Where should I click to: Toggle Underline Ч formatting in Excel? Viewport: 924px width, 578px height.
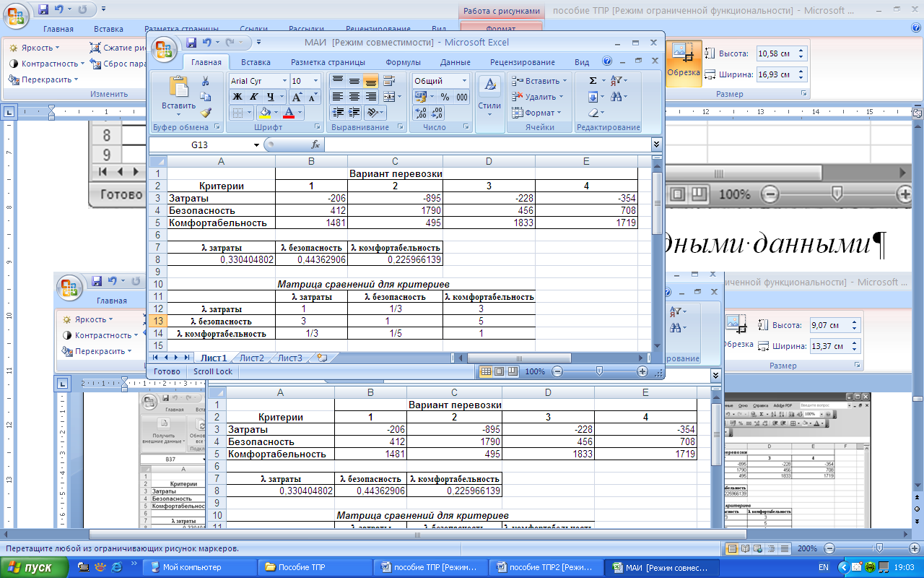pos(271,97)
